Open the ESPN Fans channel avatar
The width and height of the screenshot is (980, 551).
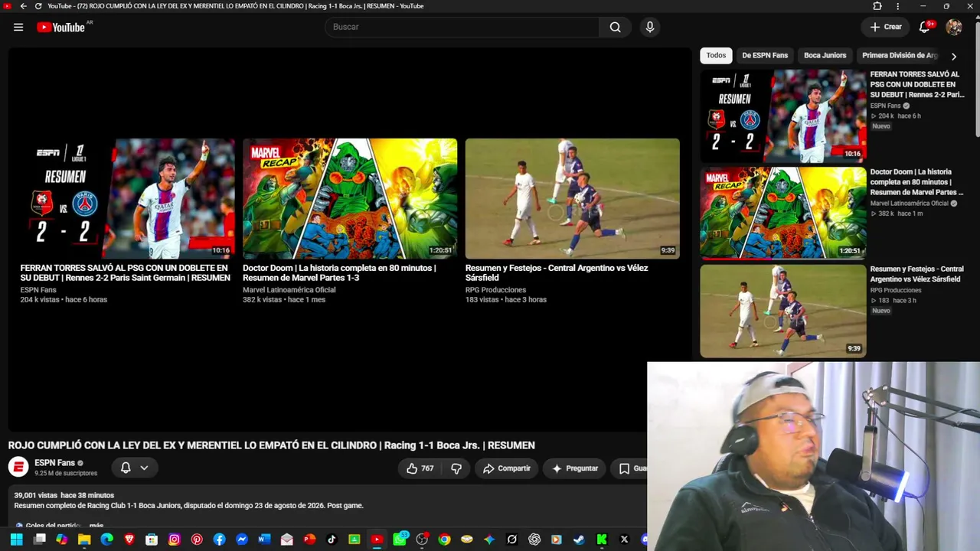(18, 466)
